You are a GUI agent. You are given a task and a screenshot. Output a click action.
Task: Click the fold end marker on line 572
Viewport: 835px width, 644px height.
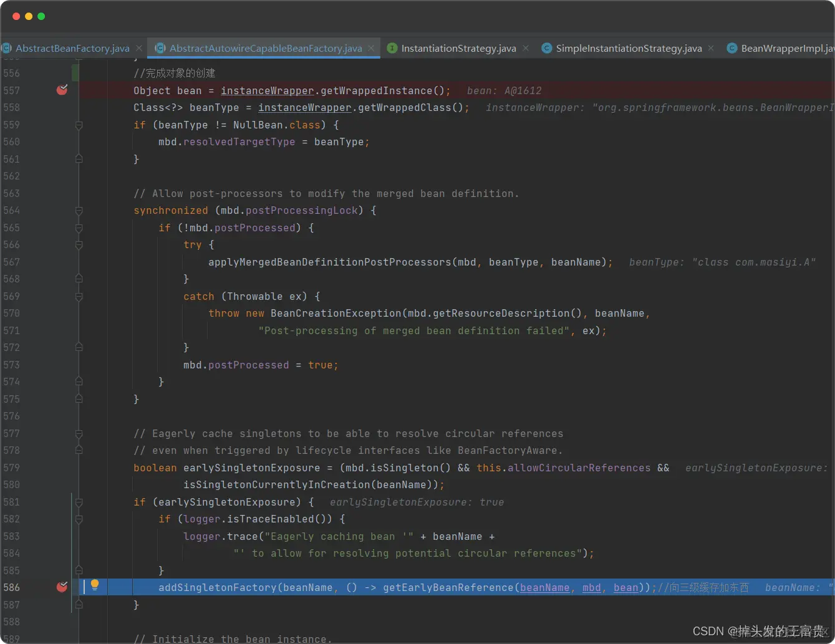pos(79,347)
